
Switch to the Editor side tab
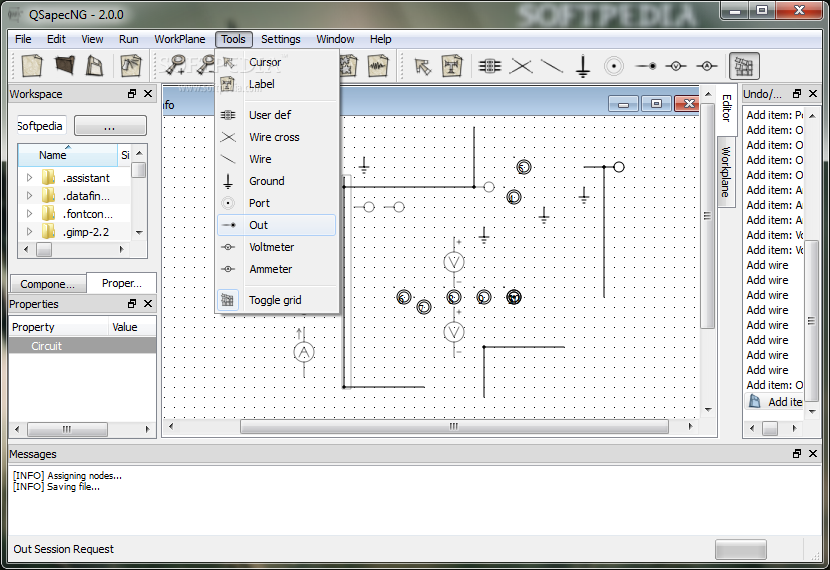click(726, 108)
